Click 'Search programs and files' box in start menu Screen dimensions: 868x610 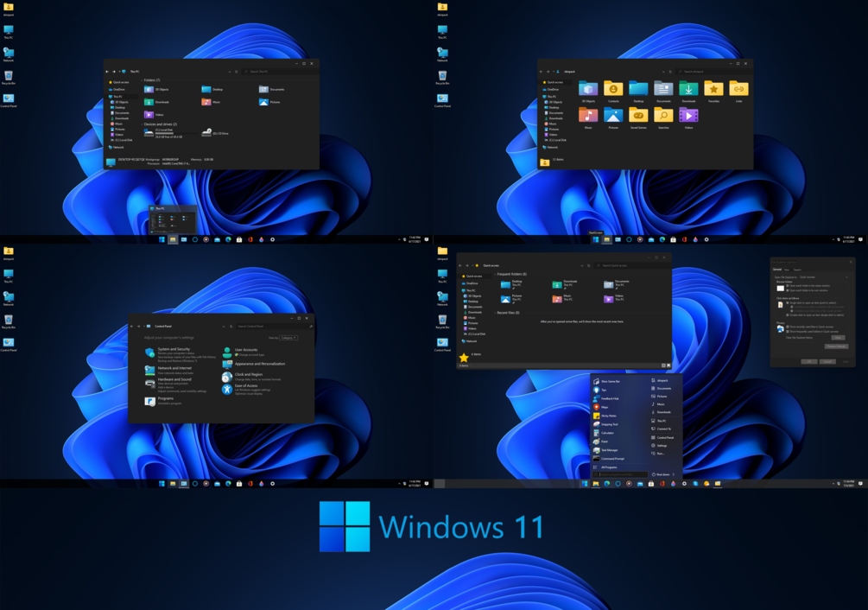coord(620,474)
